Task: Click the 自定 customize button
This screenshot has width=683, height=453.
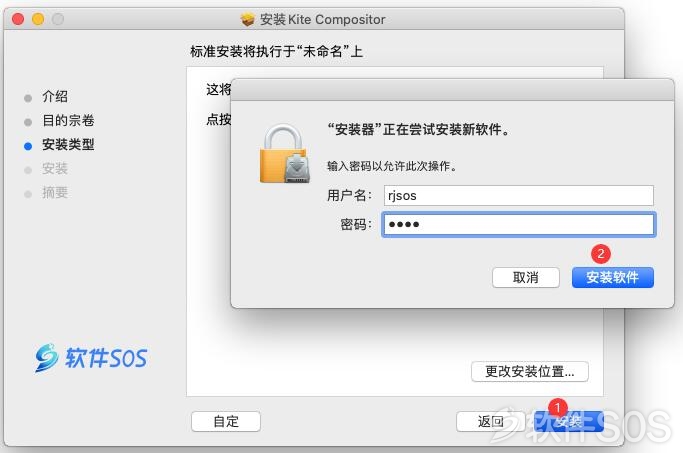Action: click(226, 421)
